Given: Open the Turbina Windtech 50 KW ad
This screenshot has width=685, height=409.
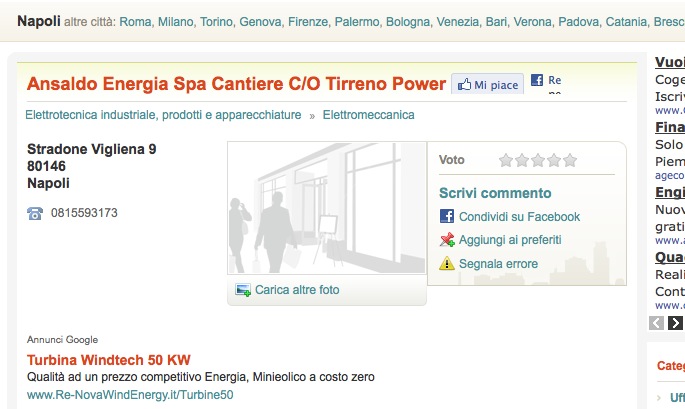Looking at the screenshot, I should pyautogui.click(x=109, y=360).
